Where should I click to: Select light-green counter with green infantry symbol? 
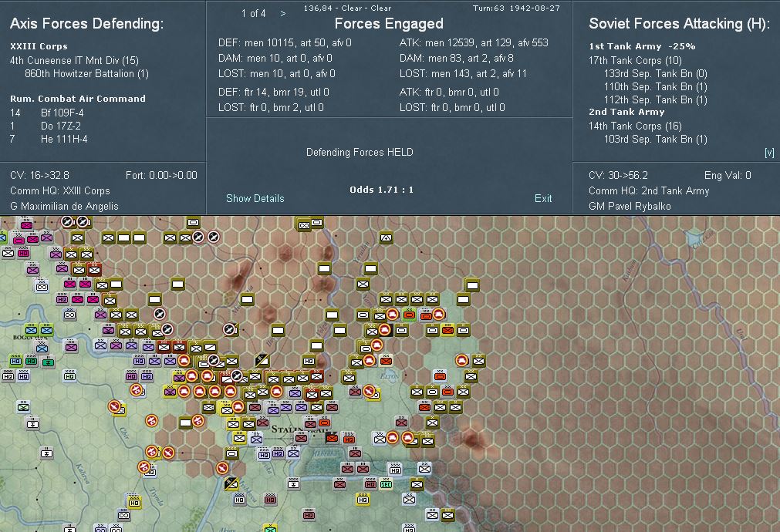[23, 406]
